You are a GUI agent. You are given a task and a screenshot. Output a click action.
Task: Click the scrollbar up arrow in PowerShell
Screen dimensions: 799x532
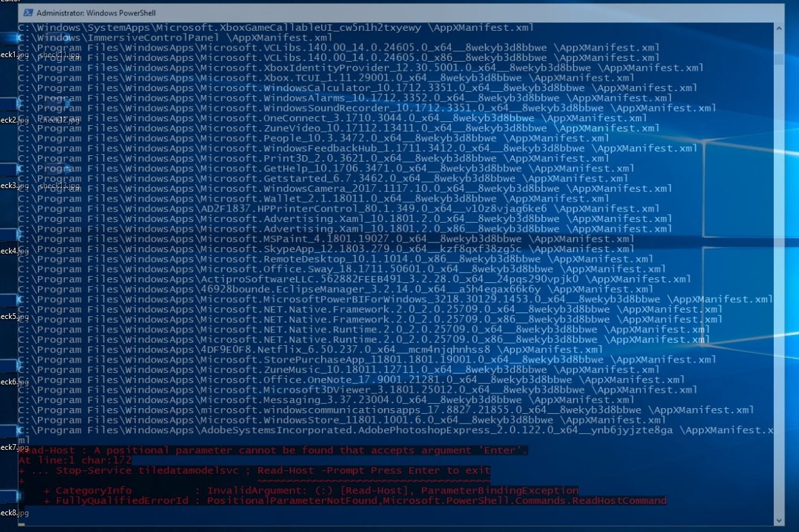(x=779, y=29)
